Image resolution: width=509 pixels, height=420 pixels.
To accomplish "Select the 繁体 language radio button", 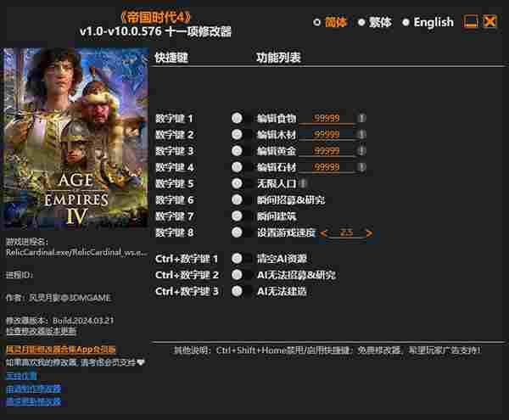I will tap(361, 22).
